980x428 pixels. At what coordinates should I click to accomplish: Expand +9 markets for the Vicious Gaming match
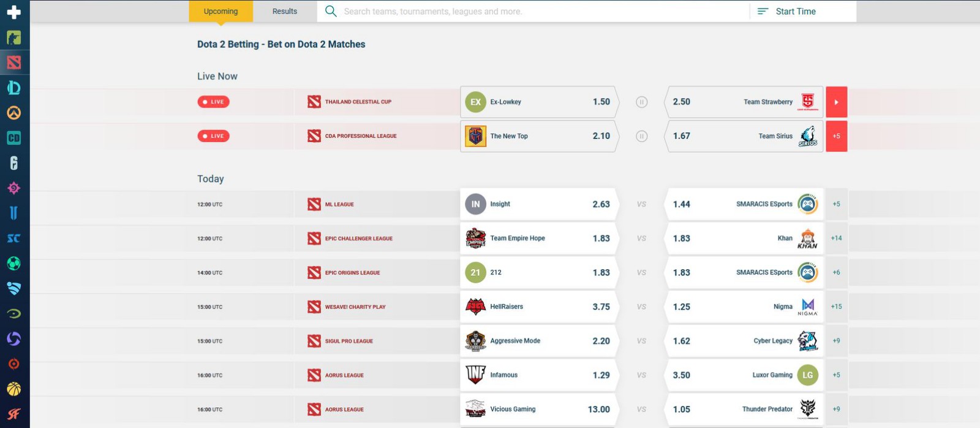coord(837,409)
